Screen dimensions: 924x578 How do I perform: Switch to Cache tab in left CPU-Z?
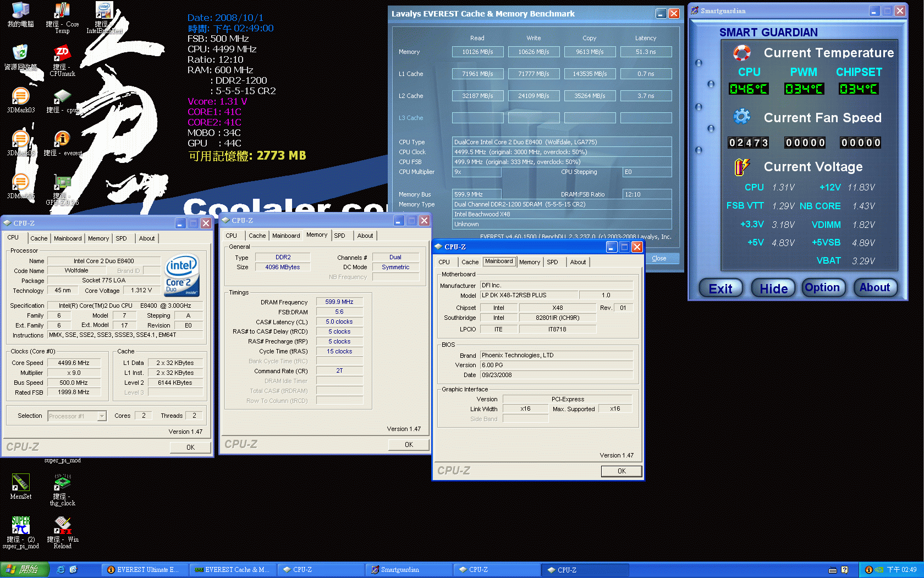click(38, 238)
